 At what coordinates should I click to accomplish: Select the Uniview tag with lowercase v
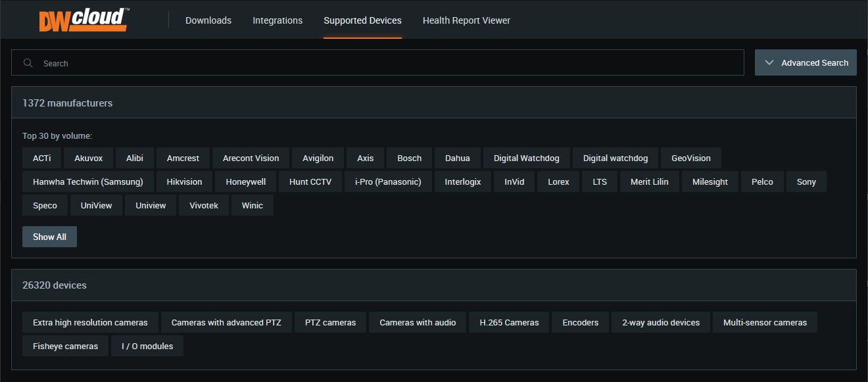[151, 205]
